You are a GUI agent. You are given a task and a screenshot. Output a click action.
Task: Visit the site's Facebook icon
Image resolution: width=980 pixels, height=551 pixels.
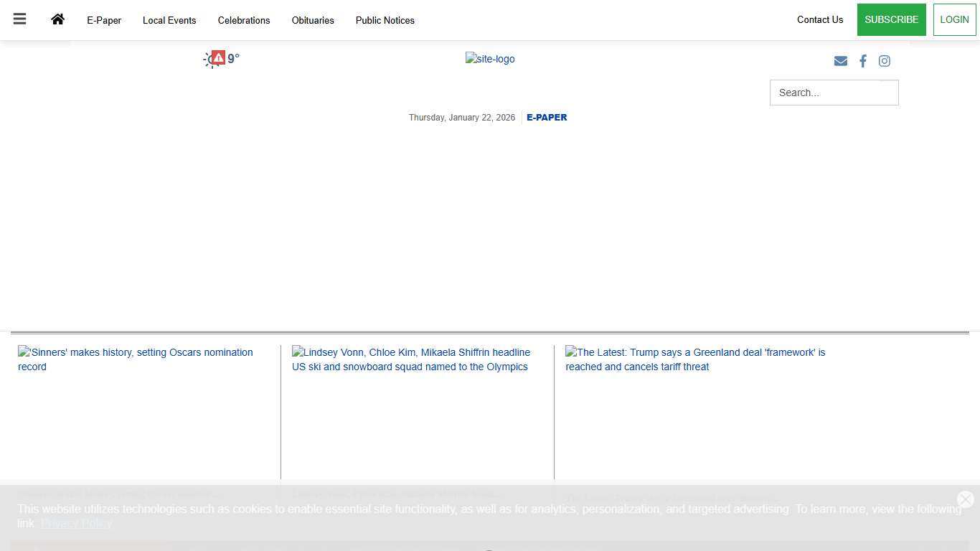[863, 61]
